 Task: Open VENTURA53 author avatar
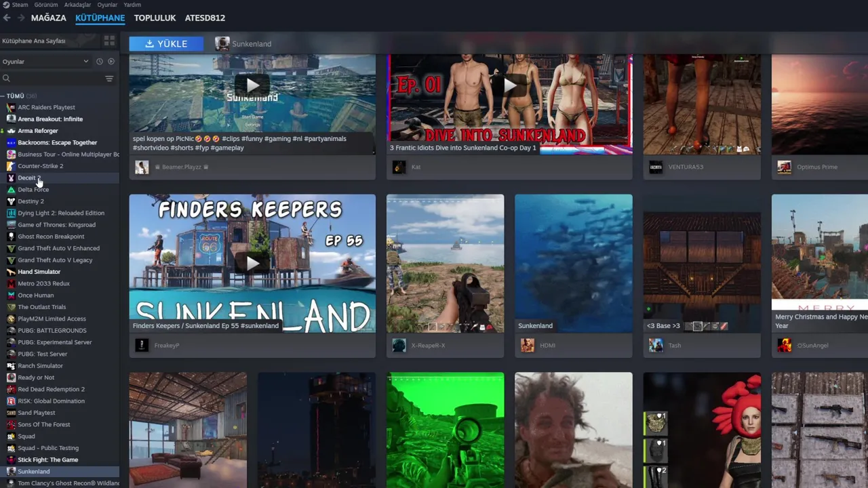656,167
